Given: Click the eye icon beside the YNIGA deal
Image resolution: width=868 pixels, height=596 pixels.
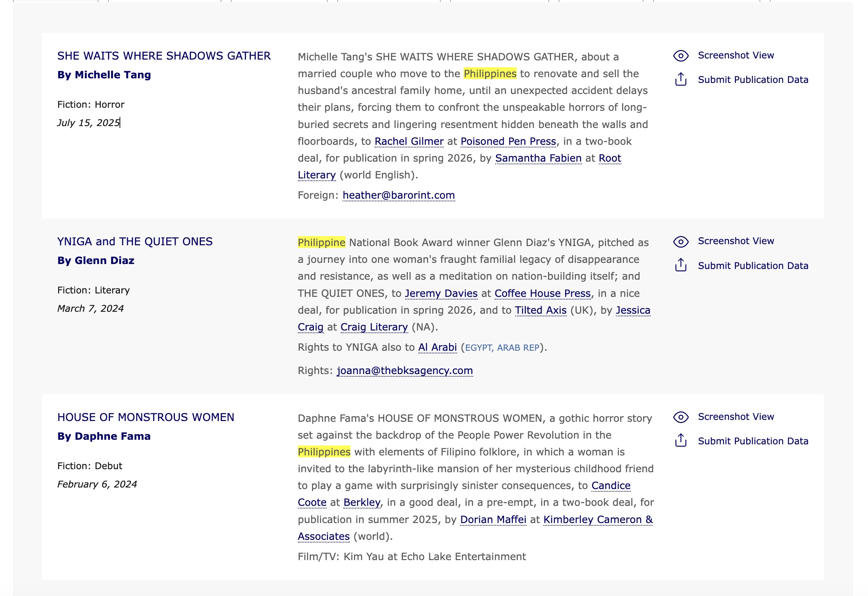Looking at the screenshot, I should click(x=680, y=241).
